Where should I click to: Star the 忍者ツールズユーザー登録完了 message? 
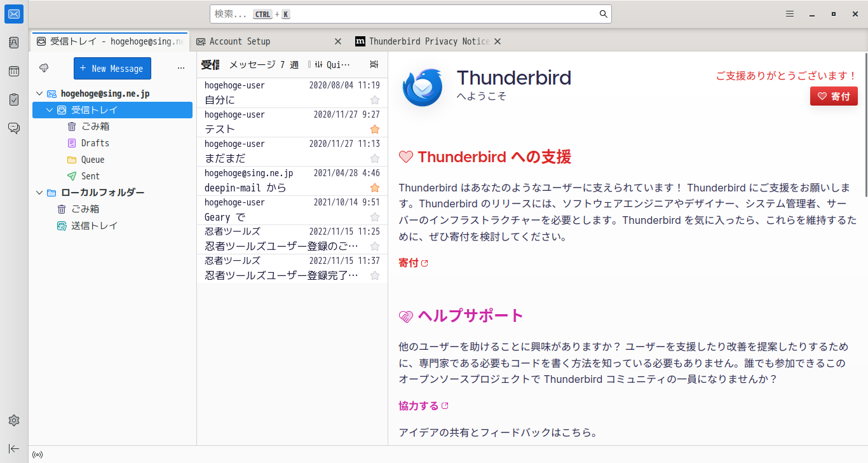click(x=375, y=275)
